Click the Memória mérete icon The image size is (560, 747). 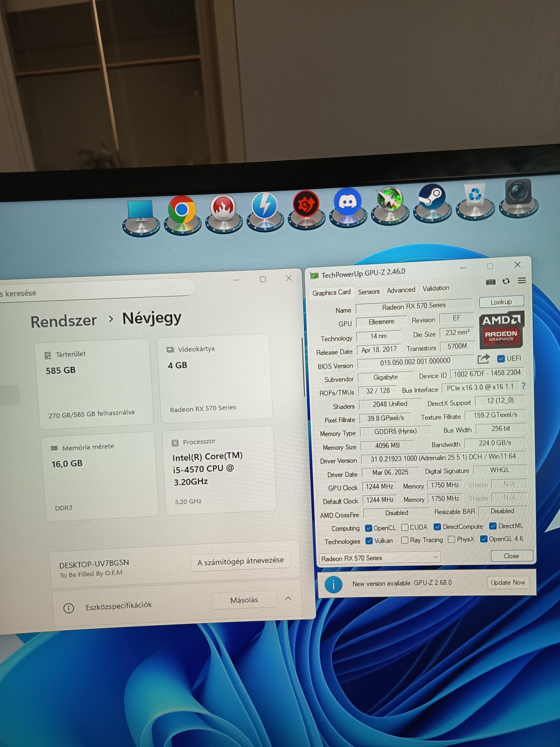click(x=54, y=448)
